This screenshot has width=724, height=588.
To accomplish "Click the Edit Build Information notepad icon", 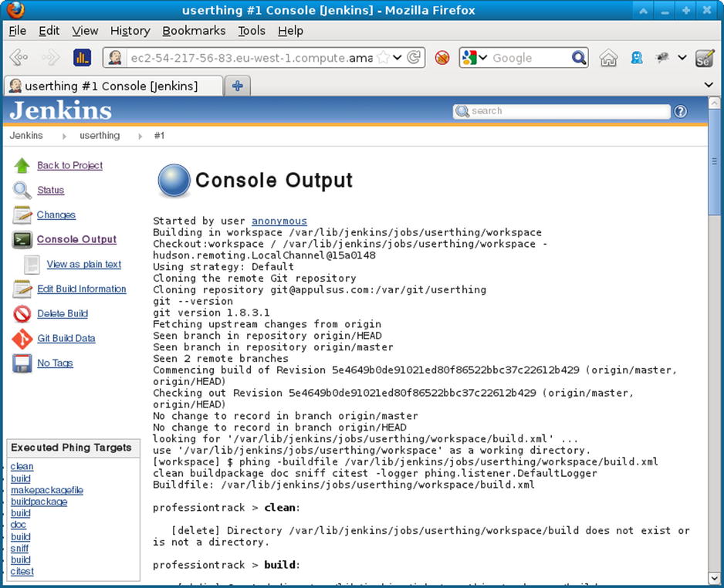I will pos(22,289).
